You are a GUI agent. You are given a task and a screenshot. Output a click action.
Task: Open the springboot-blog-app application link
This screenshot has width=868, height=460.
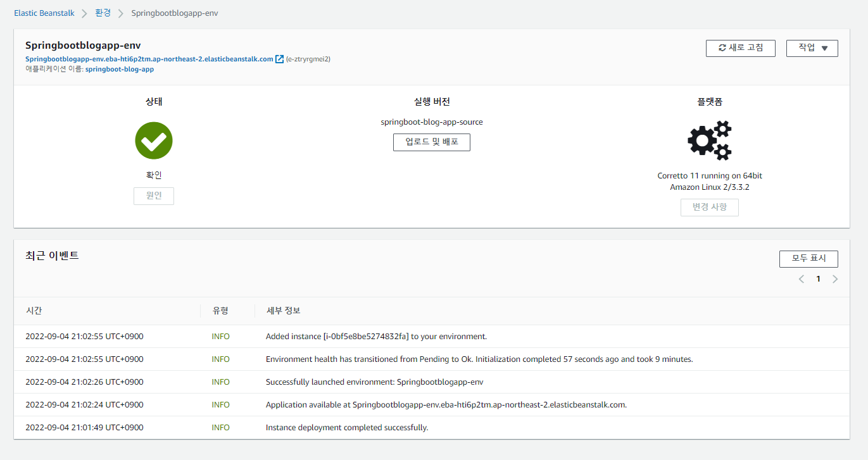pyautogui.click(x=120, y=69)
